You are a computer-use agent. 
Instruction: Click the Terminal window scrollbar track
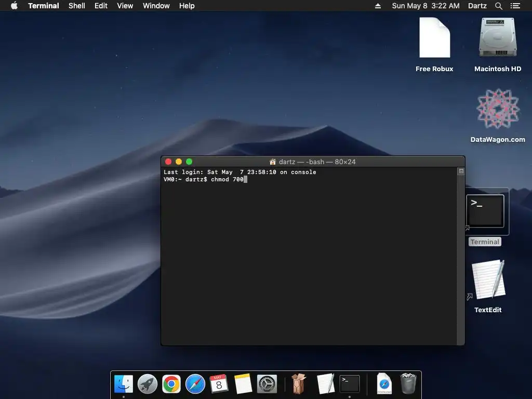[461, 260]
